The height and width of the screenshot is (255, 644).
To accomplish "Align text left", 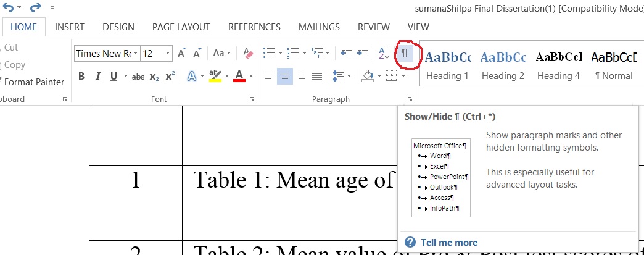I will point(268,76).
